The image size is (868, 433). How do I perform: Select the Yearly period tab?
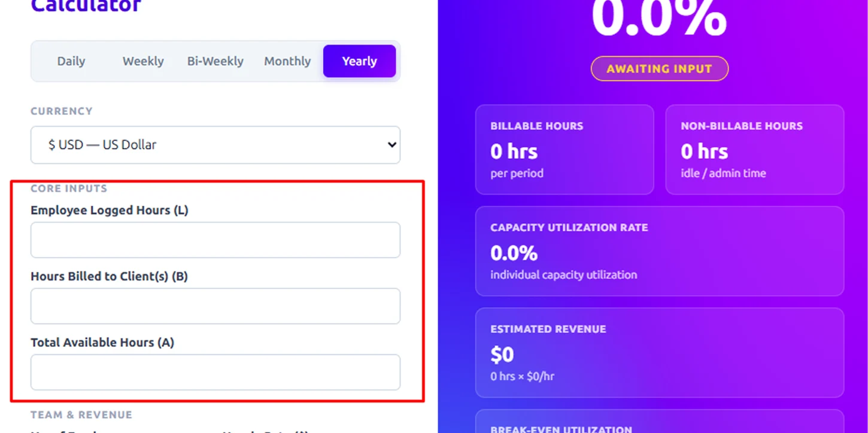point(359,61)
